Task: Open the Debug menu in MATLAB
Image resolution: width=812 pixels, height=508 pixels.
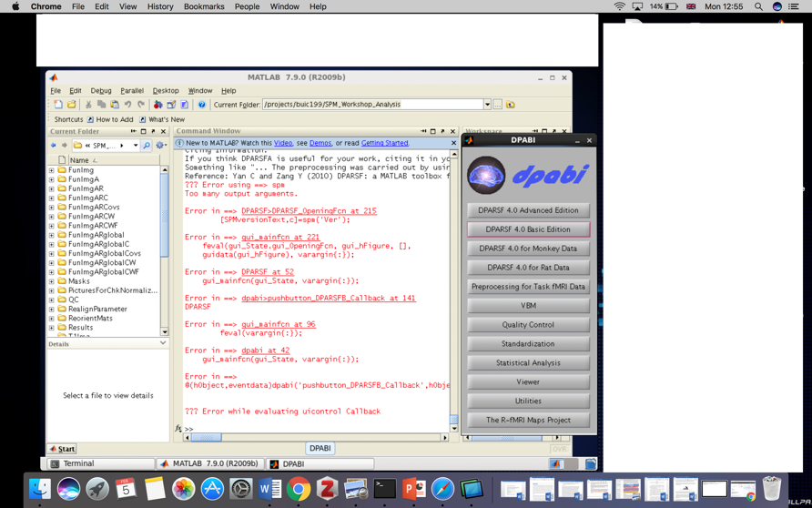Action: (101, 91)
